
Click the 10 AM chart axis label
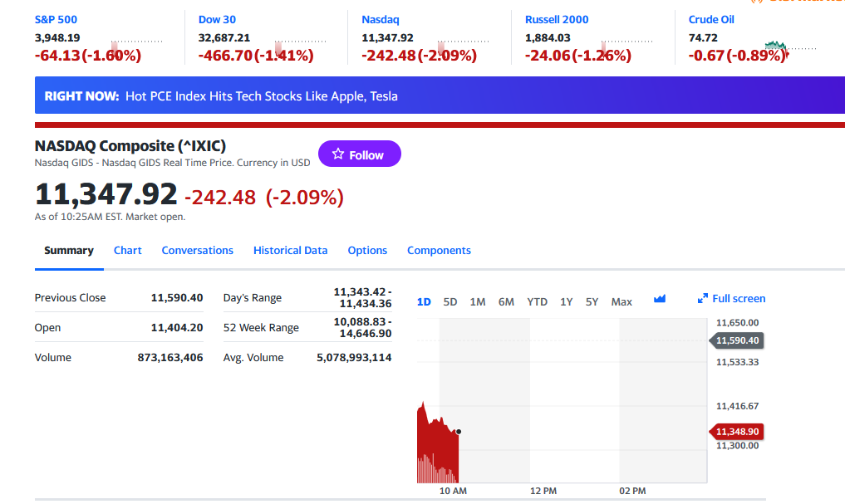coord(453,491)
